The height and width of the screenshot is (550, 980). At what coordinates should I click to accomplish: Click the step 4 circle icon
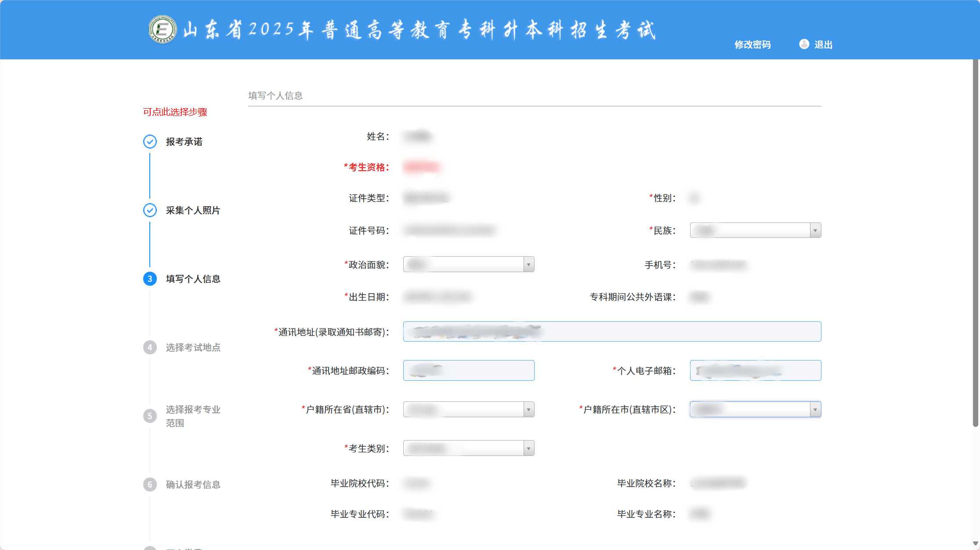pos(150,347)
